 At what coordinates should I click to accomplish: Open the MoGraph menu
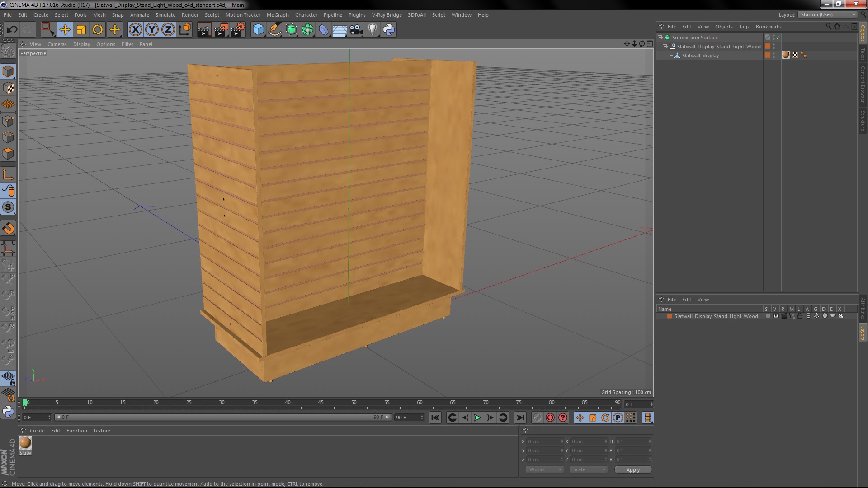pos(278,15)
